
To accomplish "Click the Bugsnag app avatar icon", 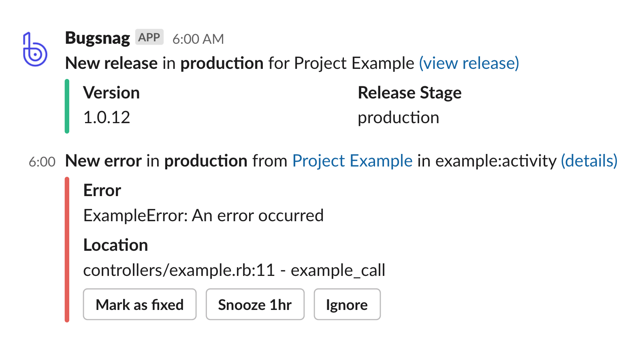I will click(35, 49).
